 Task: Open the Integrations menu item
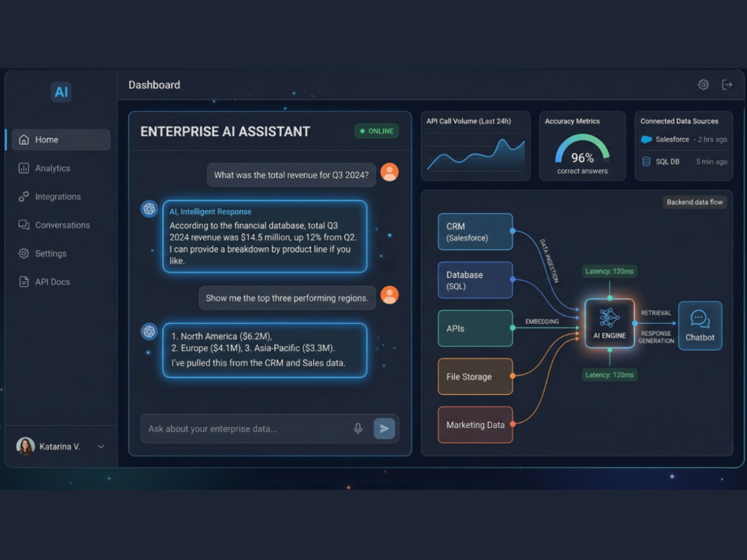61,196
